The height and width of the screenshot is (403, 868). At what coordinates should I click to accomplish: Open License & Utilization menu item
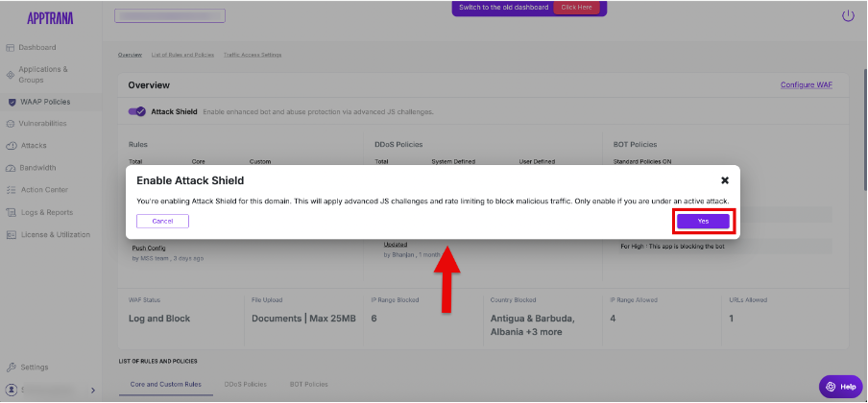tap(56, 235)
